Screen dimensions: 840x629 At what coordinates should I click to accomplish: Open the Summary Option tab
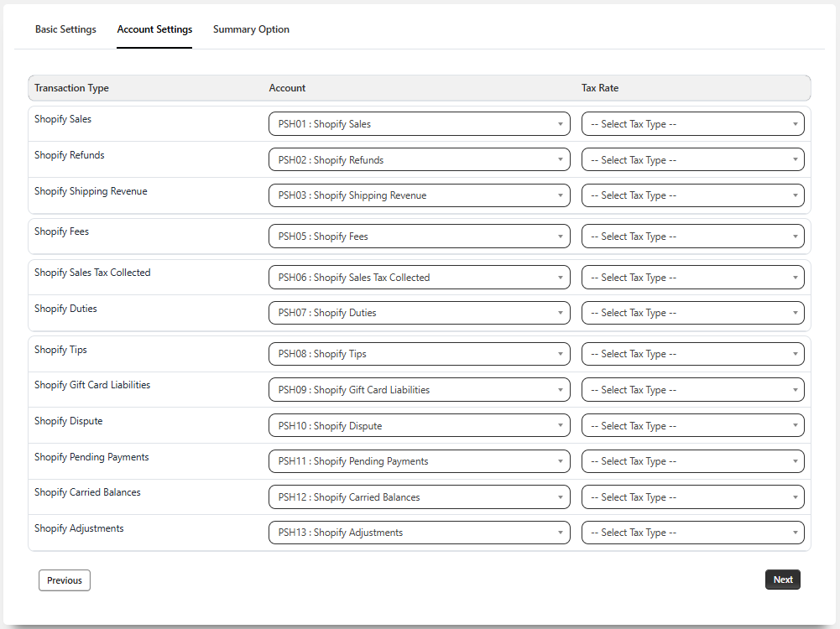click(251, 29)
